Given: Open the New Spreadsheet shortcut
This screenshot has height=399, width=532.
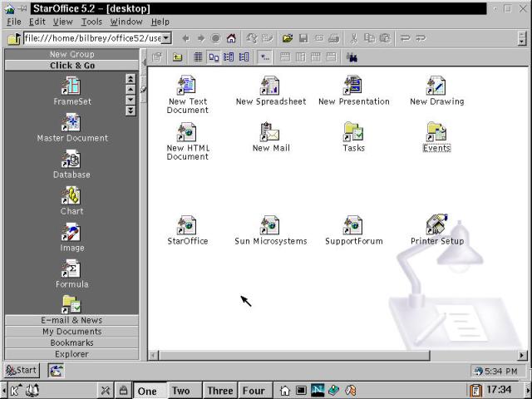Looking at the screenshot, I should click(x=269, y=85).
